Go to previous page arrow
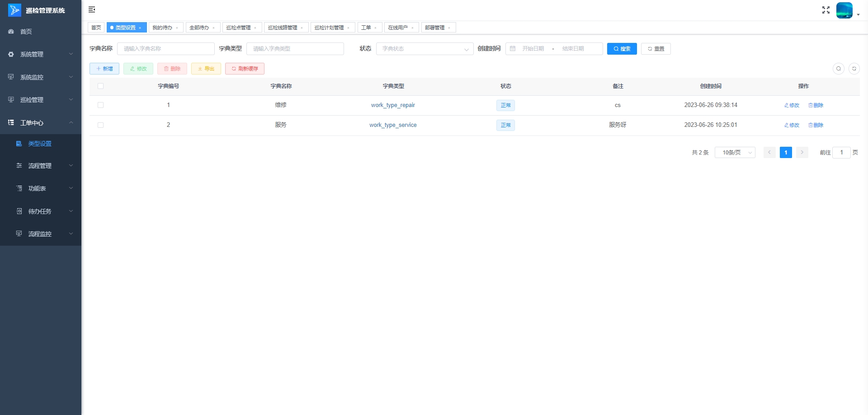The image size is (868, 415). pyautogui.click(x=769, y=153)
